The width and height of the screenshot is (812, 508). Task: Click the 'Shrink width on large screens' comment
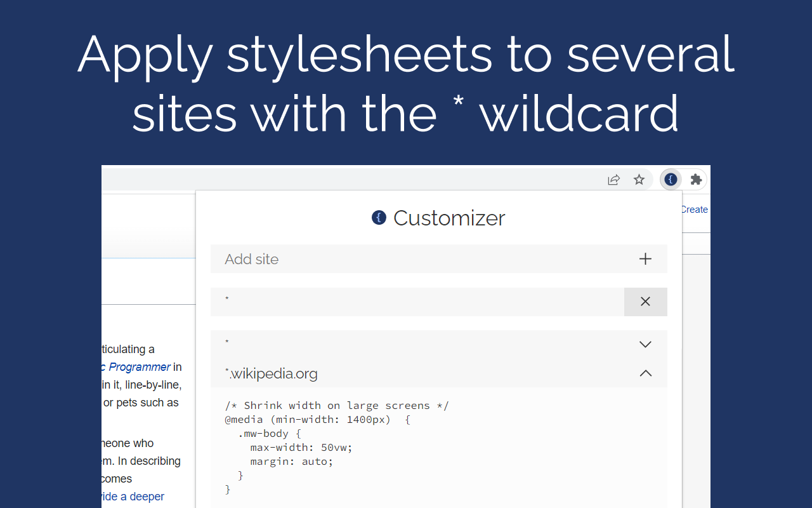tap(337, 405)
